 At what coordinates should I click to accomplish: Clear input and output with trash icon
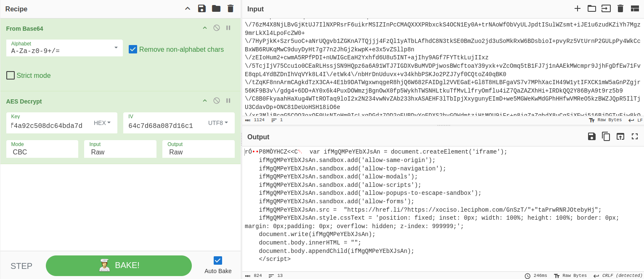point(620,8)
